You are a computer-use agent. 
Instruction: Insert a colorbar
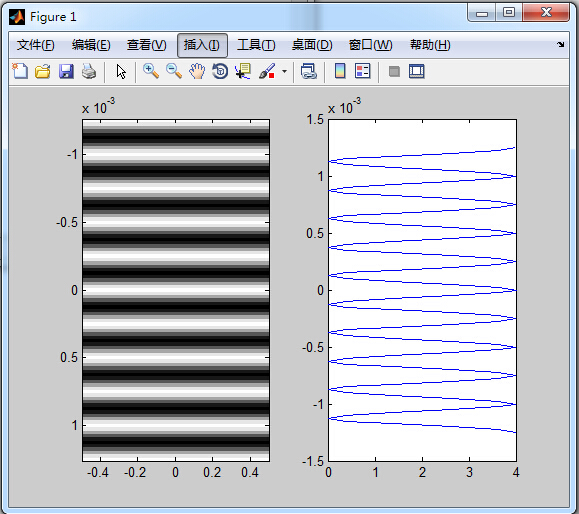(340, 71)
